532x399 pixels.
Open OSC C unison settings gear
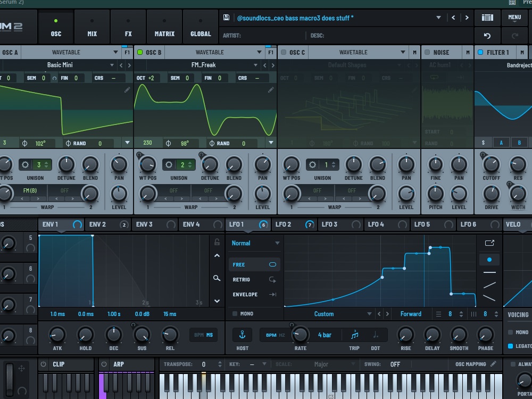[312, 165]
